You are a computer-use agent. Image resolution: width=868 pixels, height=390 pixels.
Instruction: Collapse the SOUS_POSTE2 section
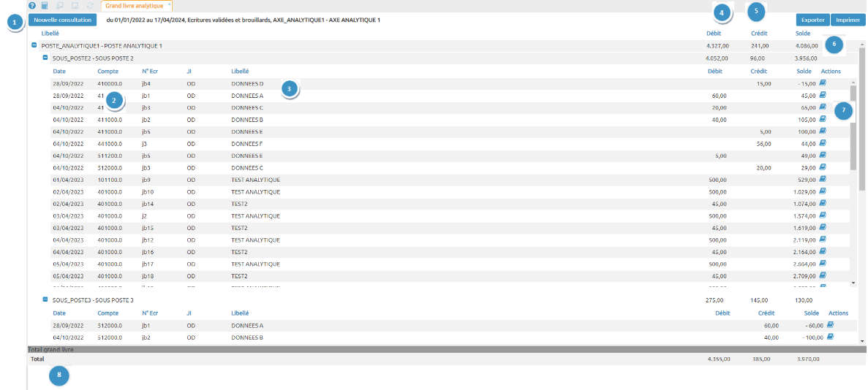(x=45, y=57)
